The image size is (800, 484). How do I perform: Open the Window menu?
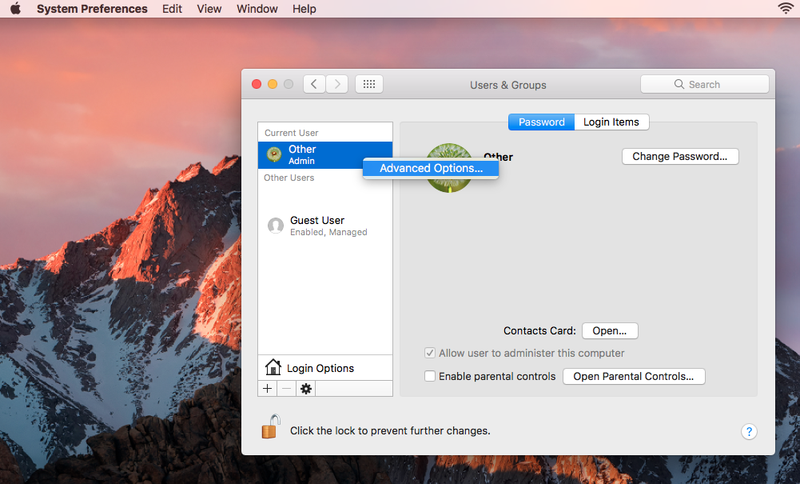pyautogui.click(x=257, y=9)
